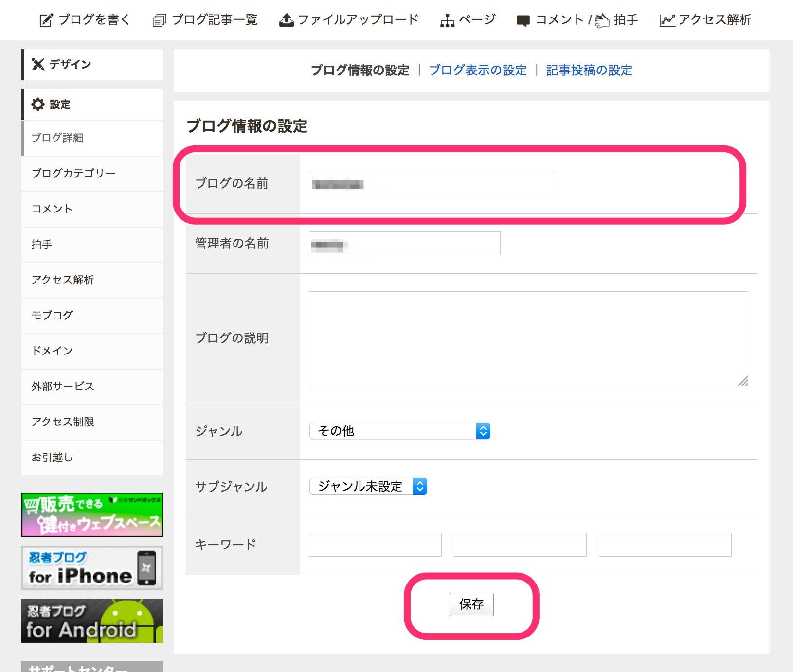This screenshot has width=793, height=672.
Task: Open コメント via the speech bubble icon
Action: tap(524, 20)
